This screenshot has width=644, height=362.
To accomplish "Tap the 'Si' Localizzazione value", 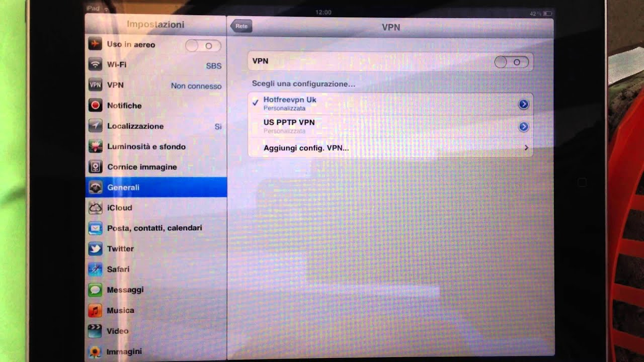I will pyautogui.click(x=218, y=127).
